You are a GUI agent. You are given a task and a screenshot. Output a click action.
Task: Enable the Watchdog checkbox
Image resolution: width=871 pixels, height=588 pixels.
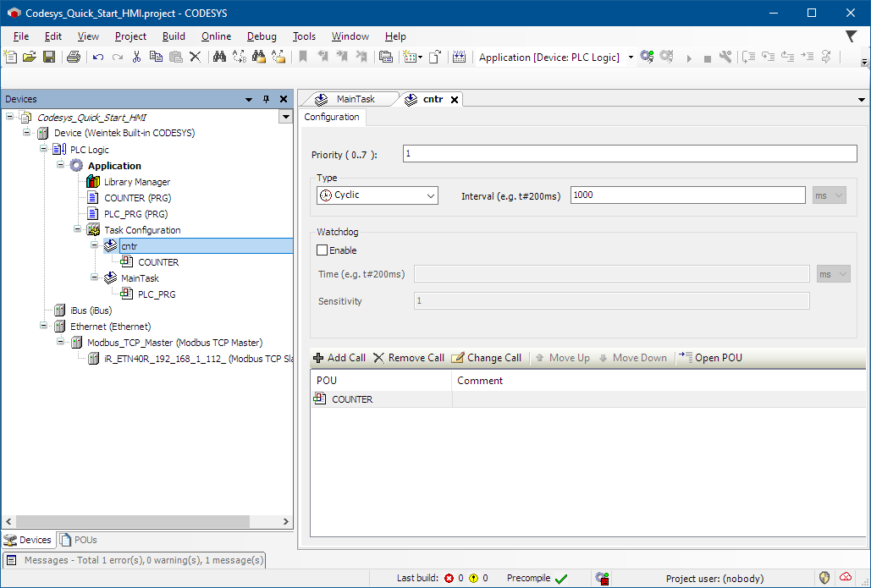tap(322, 250)
